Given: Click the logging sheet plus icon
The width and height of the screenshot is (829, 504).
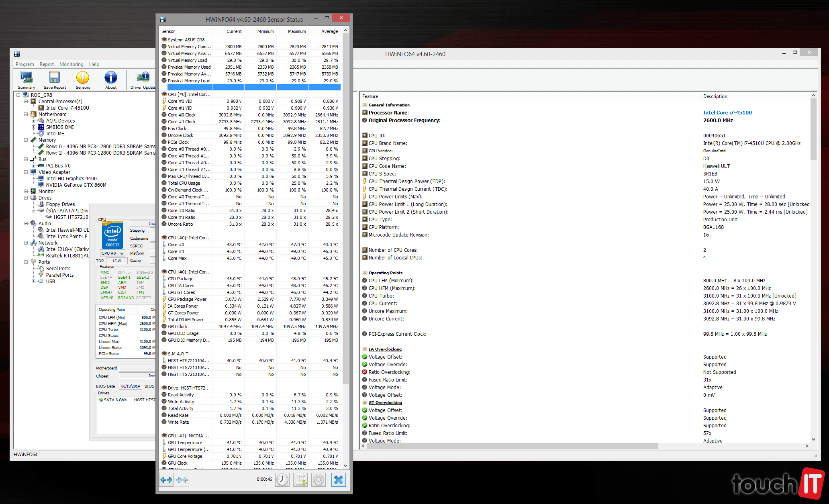Looking at the screenshot, I should (x=300, y=480).
